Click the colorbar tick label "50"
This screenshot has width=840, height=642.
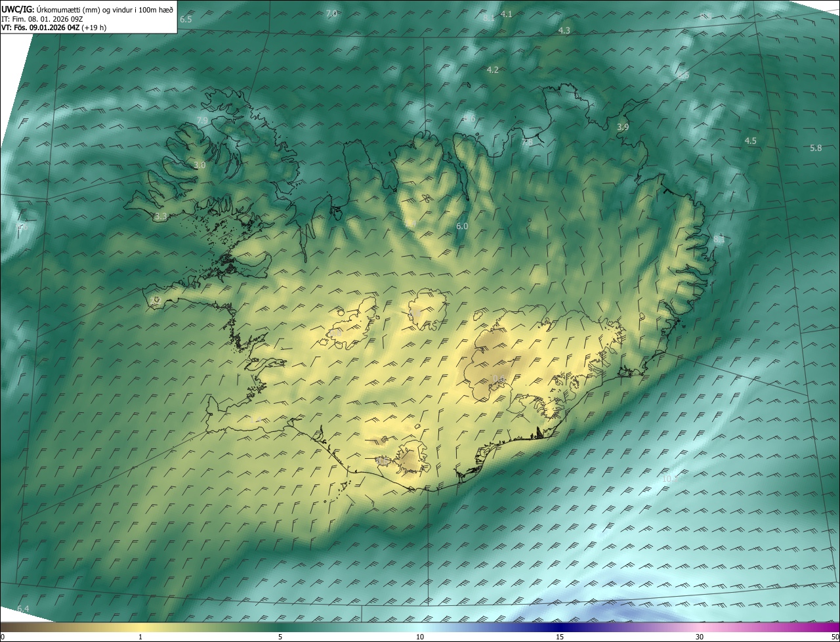[x=835, y=637]
